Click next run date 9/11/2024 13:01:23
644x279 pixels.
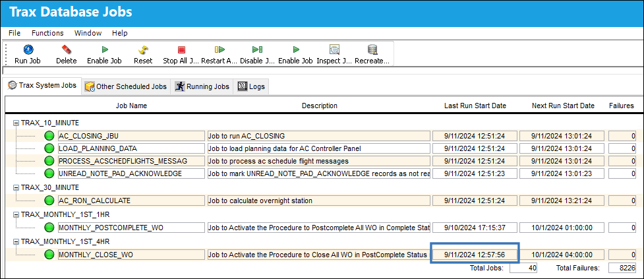(x=562, y=173)
